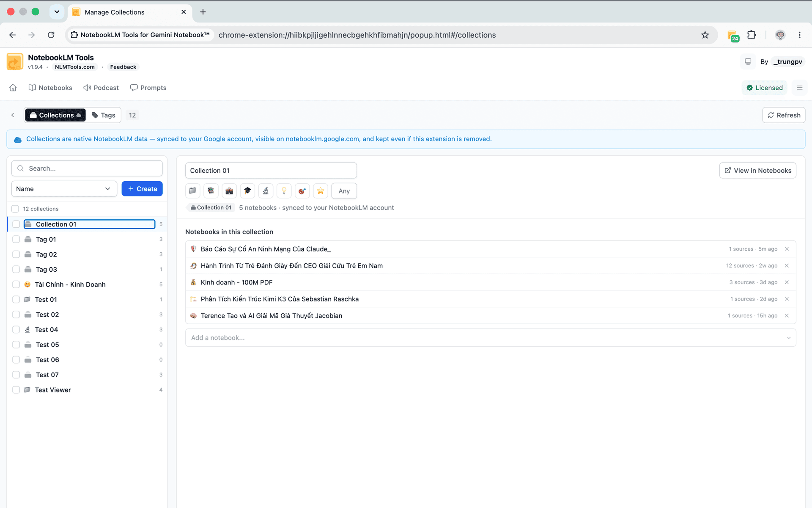Tick the checkbox for Test Viewer
This screenshot has width=812, height=508.
pyautogui.click(x=16, y=390)
